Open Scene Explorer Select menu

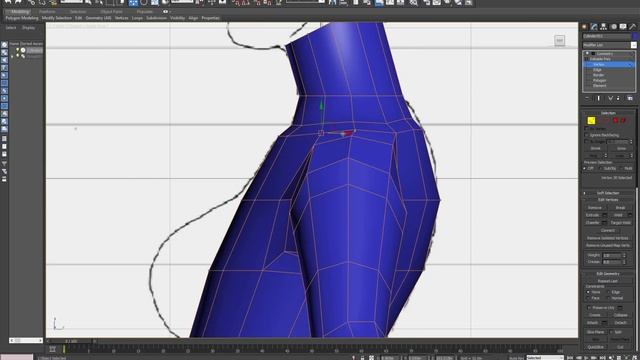coord(11,28)
